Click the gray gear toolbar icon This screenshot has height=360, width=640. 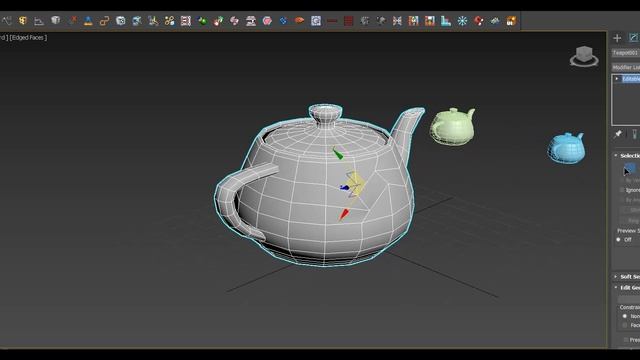364,20
